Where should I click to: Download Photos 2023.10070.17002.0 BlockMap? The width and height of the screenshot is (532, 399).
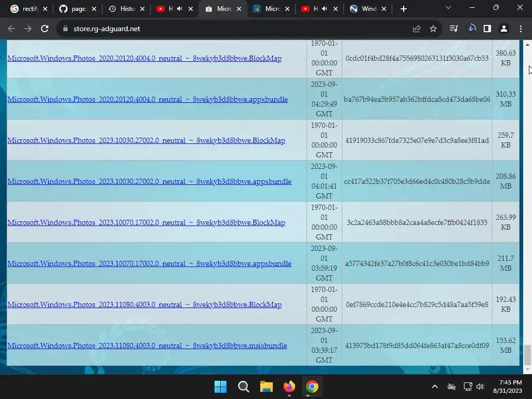[x=146, y=222]
